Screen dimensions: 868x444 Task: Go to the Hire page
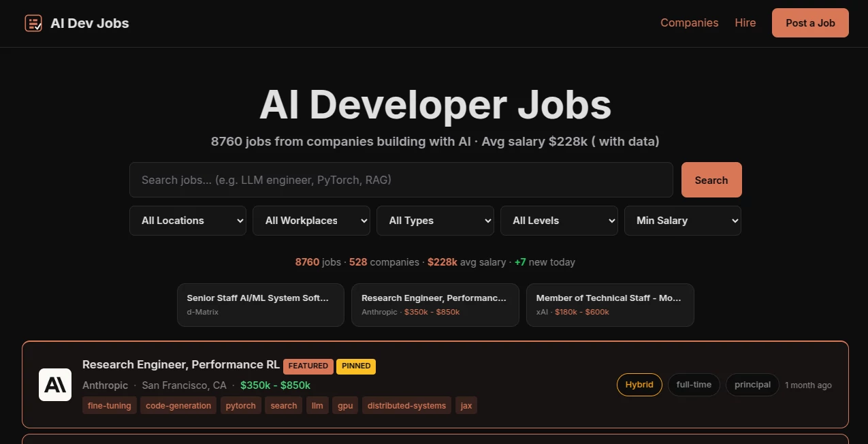pos(745,22)
